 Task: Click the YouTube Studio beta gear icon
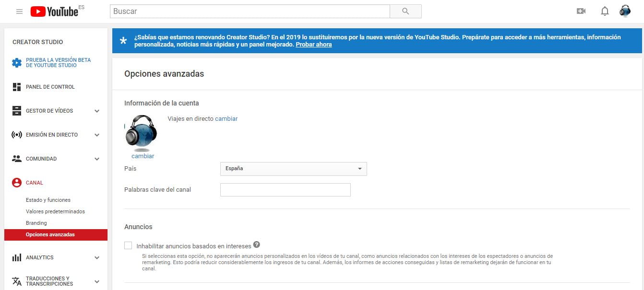pyautogui.click(x=17, y=63)
